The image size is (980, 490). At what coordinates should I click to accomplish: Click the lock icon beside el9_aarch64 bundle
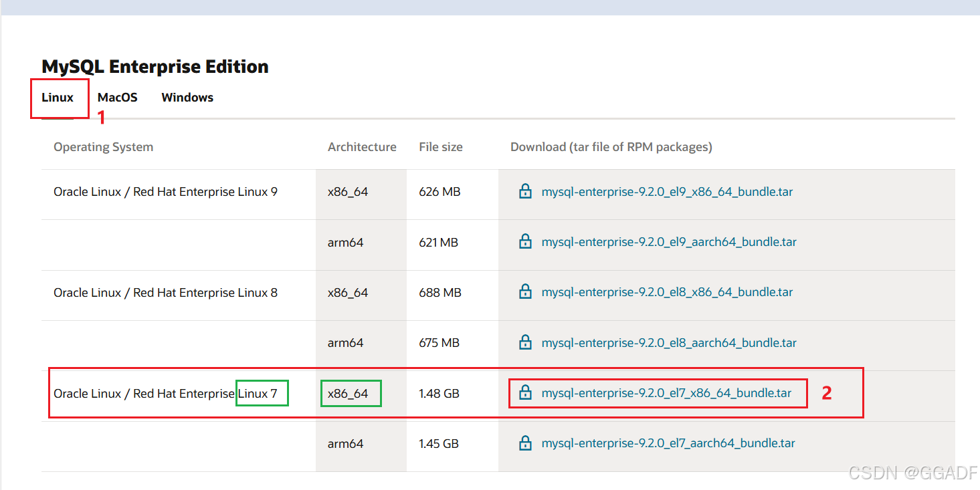coord(526,241)
